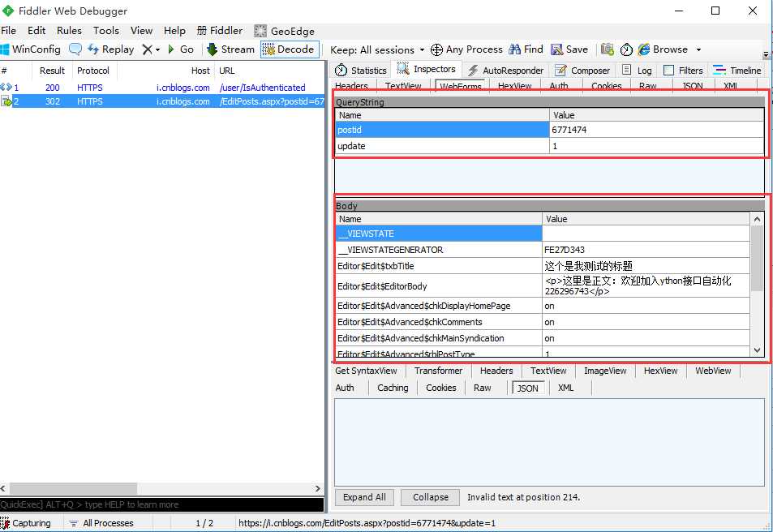
Task: Click body scrollbar down arrow
Action: click(758, 350)
